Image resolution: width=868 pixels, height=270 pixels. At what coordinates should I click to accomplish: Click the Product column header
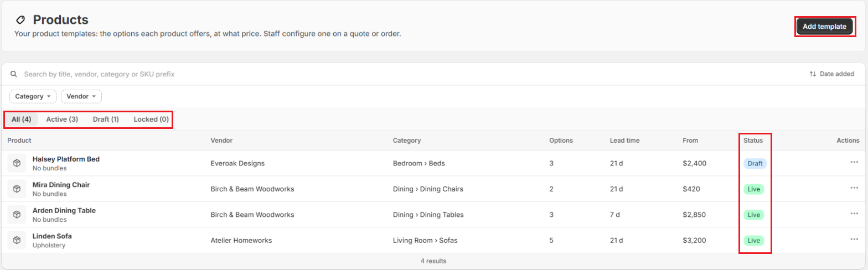19,141
